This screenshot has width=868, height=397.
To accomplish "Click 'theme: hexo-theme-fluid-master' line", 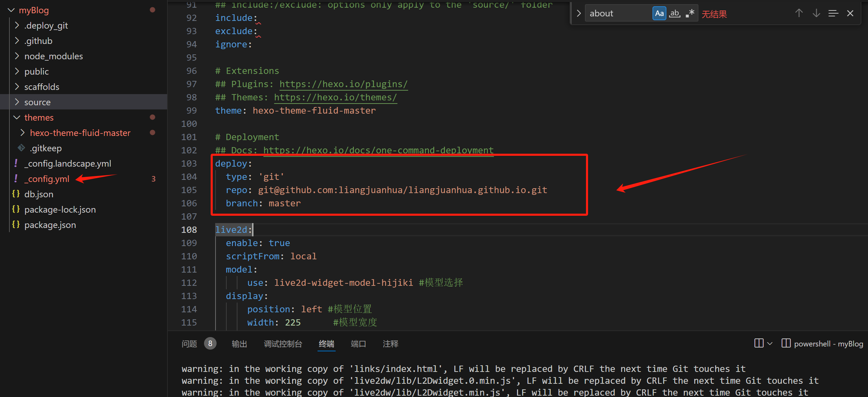I will coord(296,111).
